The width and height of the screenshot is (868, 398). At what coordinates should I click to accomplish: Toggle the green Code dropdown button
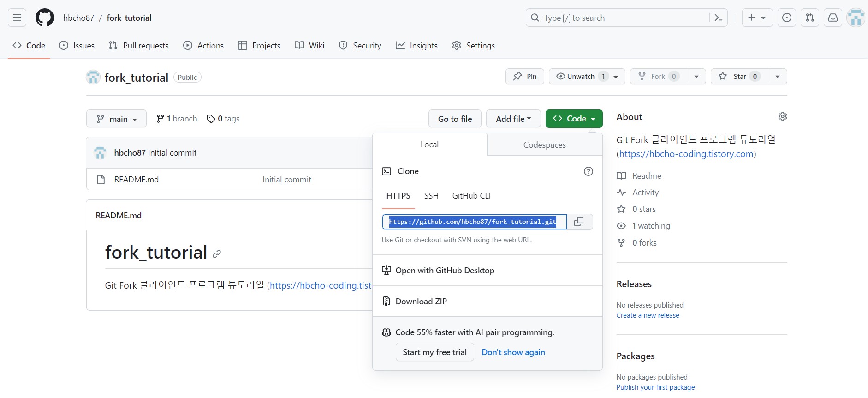click(x=574, y=119)
